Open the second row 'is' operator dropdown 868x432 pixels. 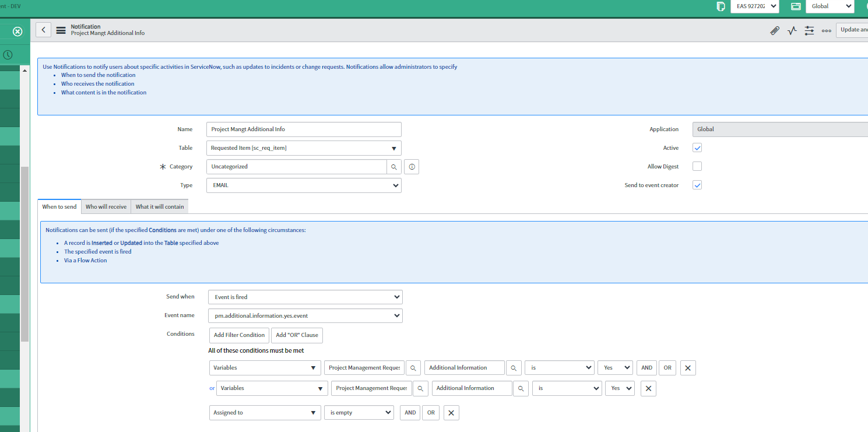[567, 388]
